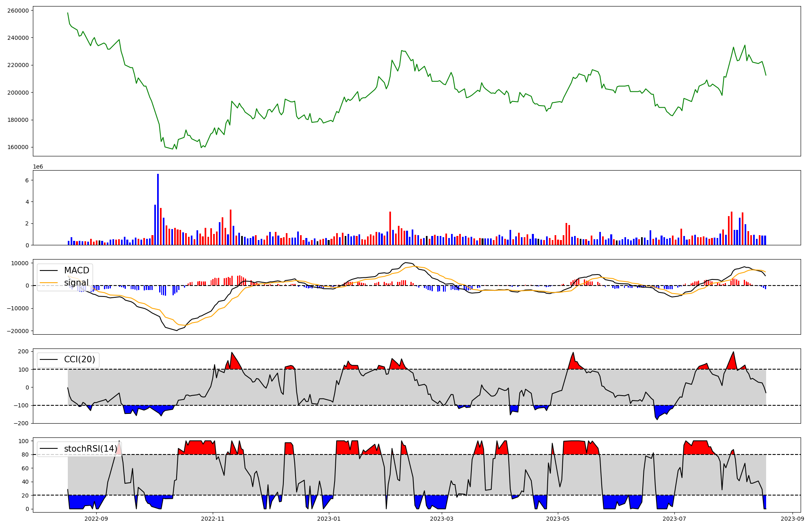Click the CCI(20) legend label

coord(80,359)
